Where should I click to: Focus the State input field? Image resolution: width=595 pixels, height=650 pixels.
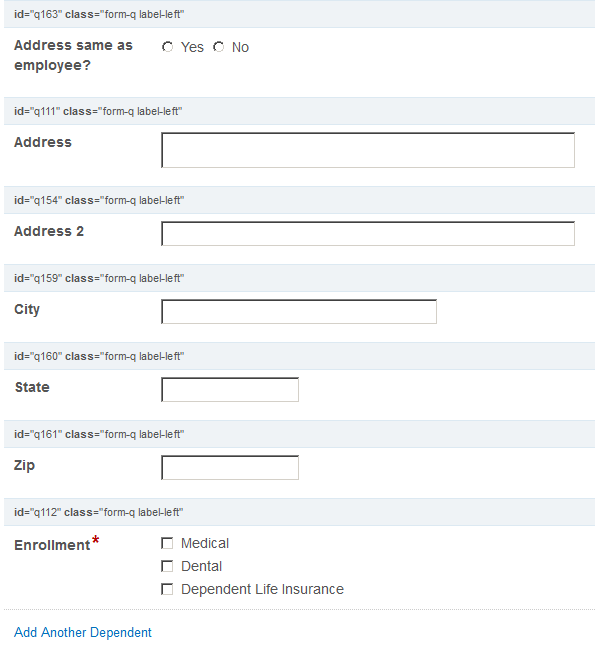tap(230, 389)
